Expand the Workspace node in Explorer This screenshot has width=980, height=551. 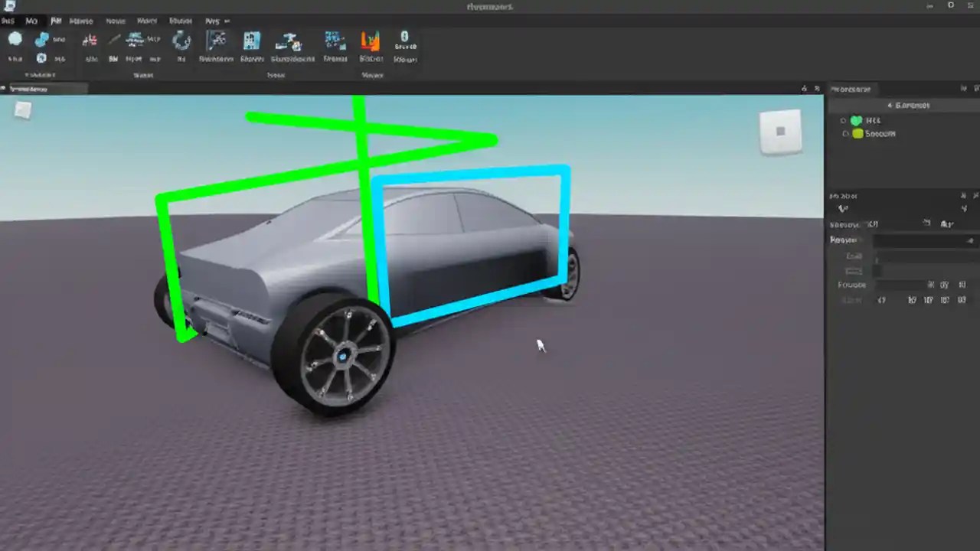(x=890, y=105)
